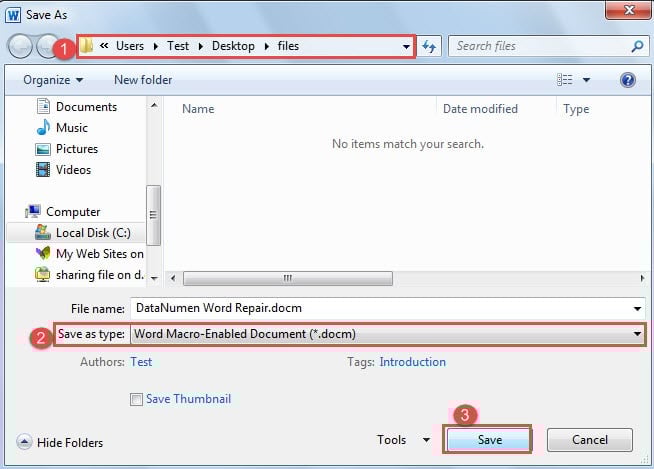Click New folder in the toolbar
The width and height of the screenshot is (654, 469).
pyautogui.click(x=143, y=80)
